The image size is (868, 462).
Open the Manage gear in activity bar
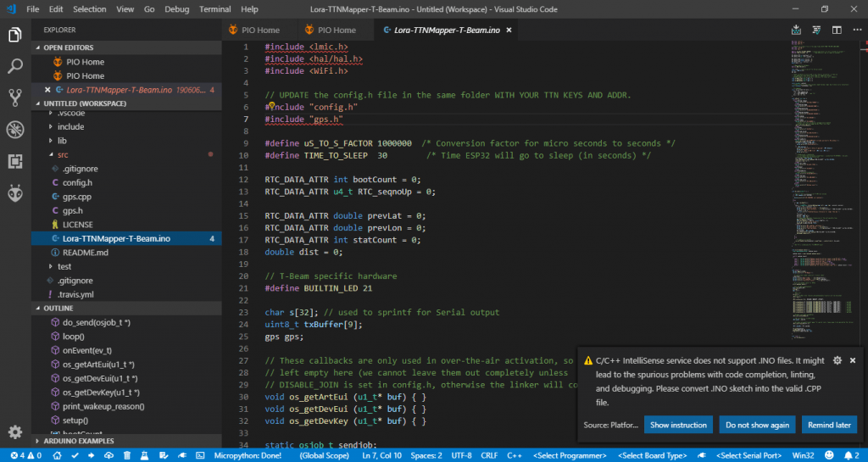14,432
